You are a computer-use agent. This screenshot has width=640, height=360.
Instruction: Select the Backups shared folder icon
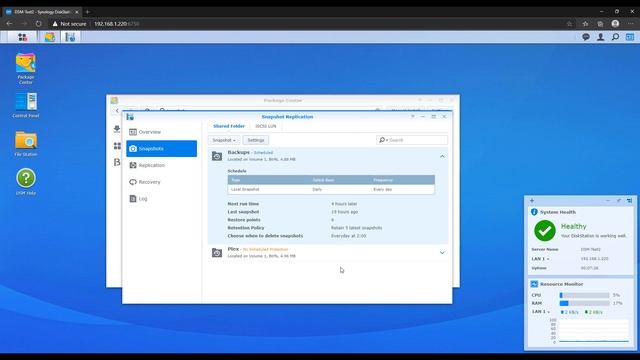tap(217, 156)
